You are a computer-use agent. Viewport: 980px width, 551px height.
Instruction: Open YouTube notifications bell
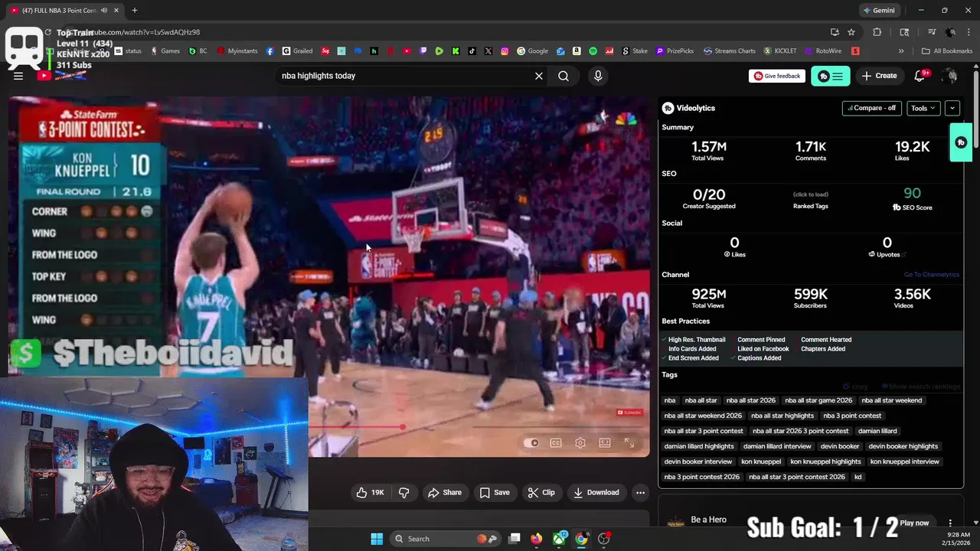(920, 76)
